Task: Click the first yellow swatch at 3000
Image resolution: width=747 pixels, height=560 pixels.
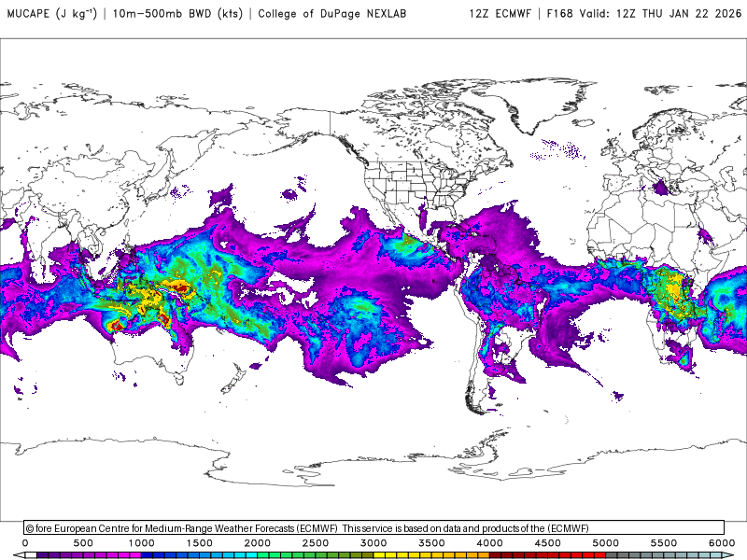Action: tap(380, 555)
